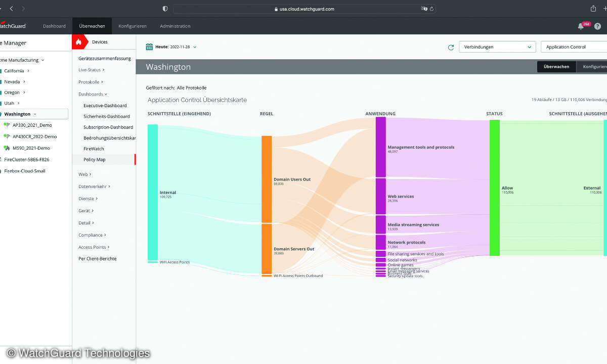Viewport: 607px width, 364px height.
Task: Open the help question mark icon
Action: tap(597, 26)
